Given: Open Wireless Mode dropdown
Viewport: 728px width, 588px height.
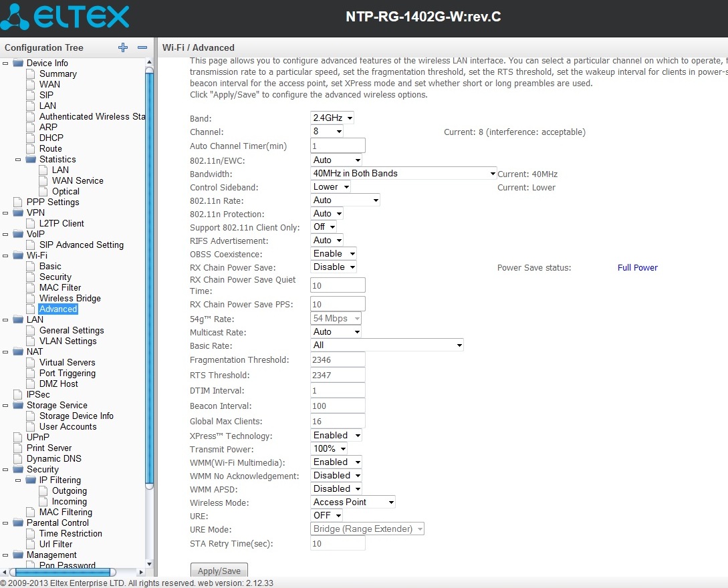Looking at the screenshot, I should click(x=353, y=502).
